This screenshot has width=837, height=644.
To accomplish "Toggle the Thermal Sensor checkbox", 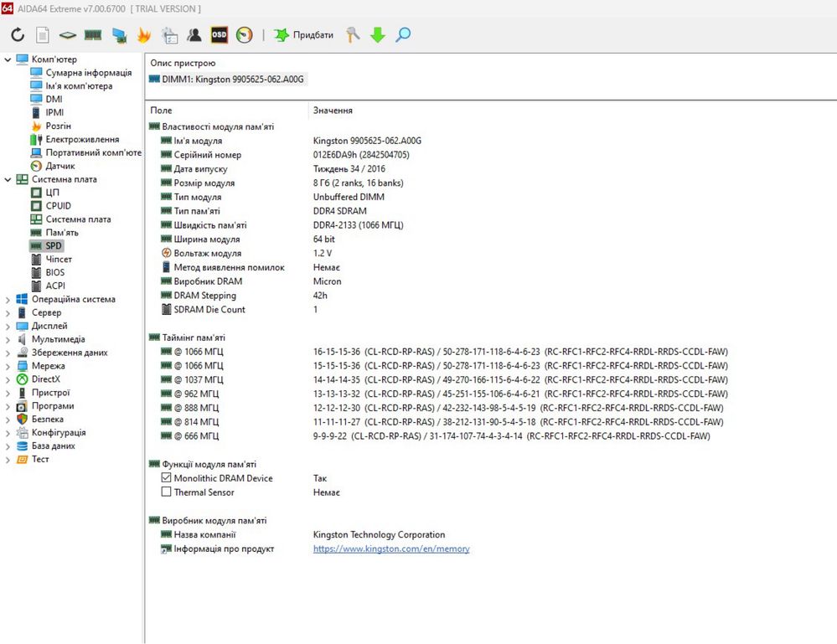I will pyautogui.click(x=166, y=492).
